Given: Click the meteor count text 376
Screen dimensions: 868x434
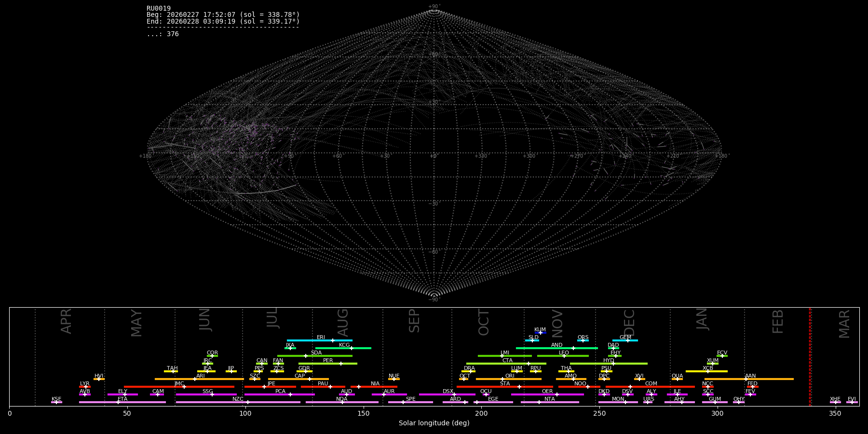Looking at the screenshot, I should pyautogui.click(x=173, y=34).
